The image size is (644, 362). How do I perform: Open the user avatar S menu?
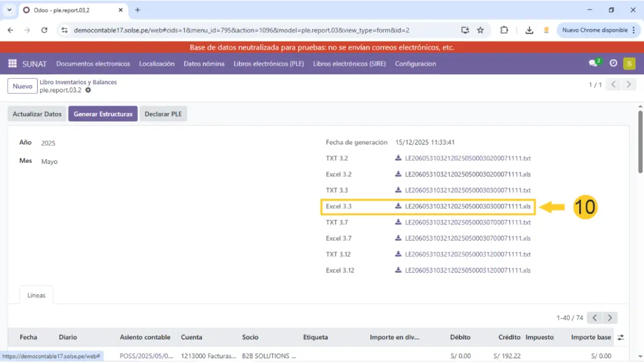click(629, 63)
